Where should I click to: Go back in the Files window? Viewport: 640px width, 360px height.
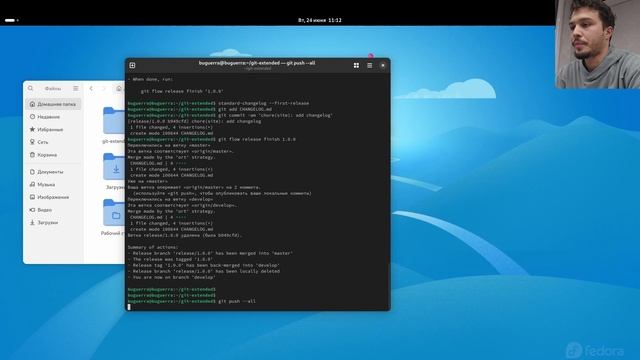(x=91, y=88)
